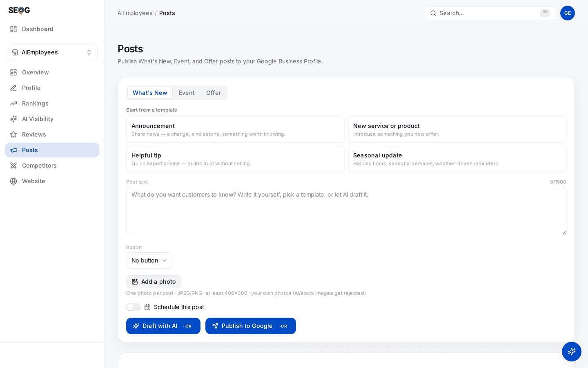Choose the Seasonal update template
This screenshot has width=588, height=368.
tap(457, 159)
